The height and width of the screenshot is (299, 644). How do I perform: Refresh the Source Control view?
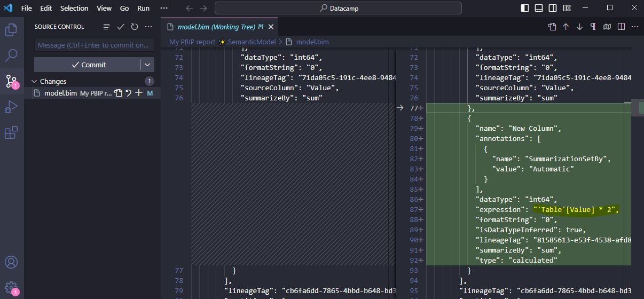pyautogui.click(x=135, y=27)
